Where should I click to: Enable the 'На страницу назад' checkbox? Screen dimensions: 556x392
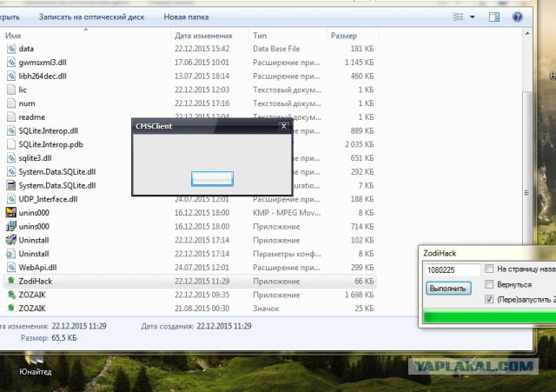click(490, 269)
